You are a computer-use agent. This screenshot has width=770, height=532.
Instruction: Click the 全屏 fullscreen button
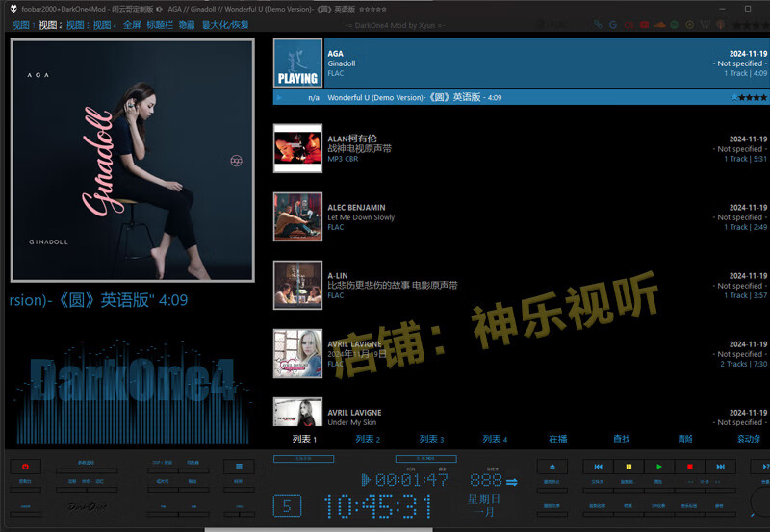132,25
